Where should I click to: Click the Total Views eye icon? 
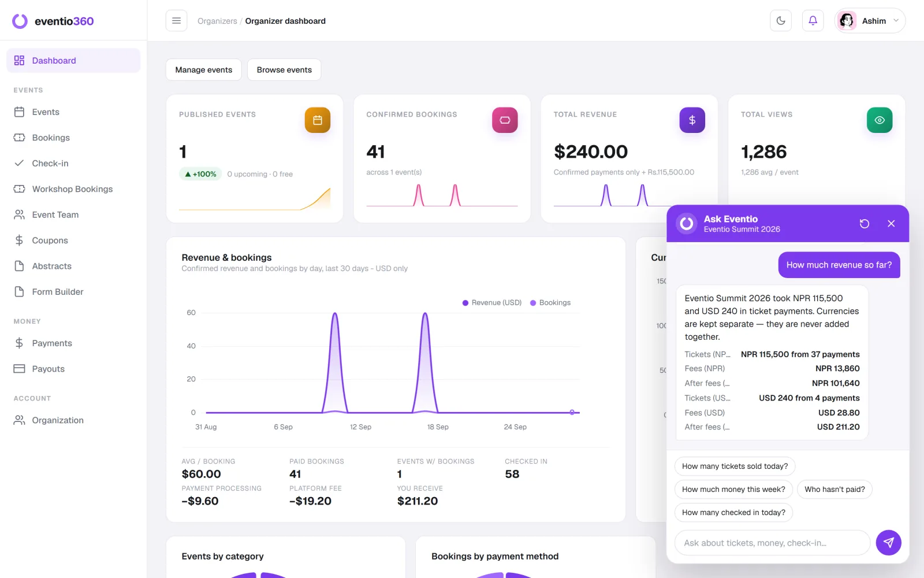click(880, 120)
